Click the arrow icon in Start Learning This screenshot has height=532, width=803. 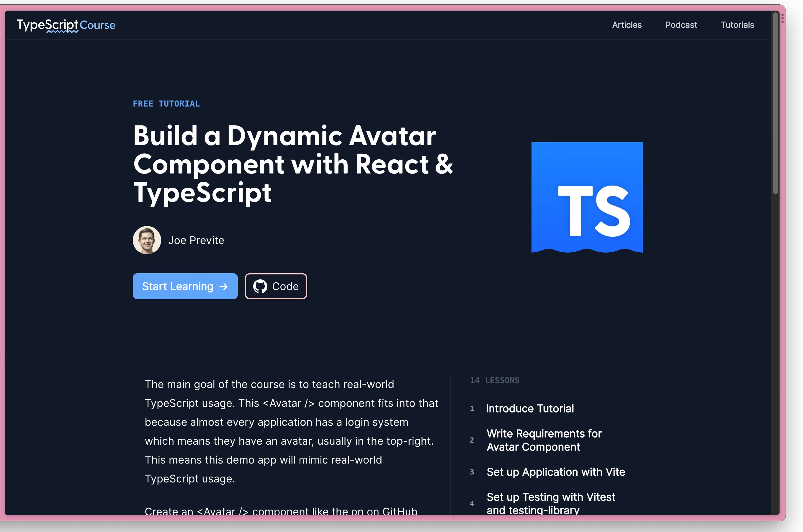224,287
